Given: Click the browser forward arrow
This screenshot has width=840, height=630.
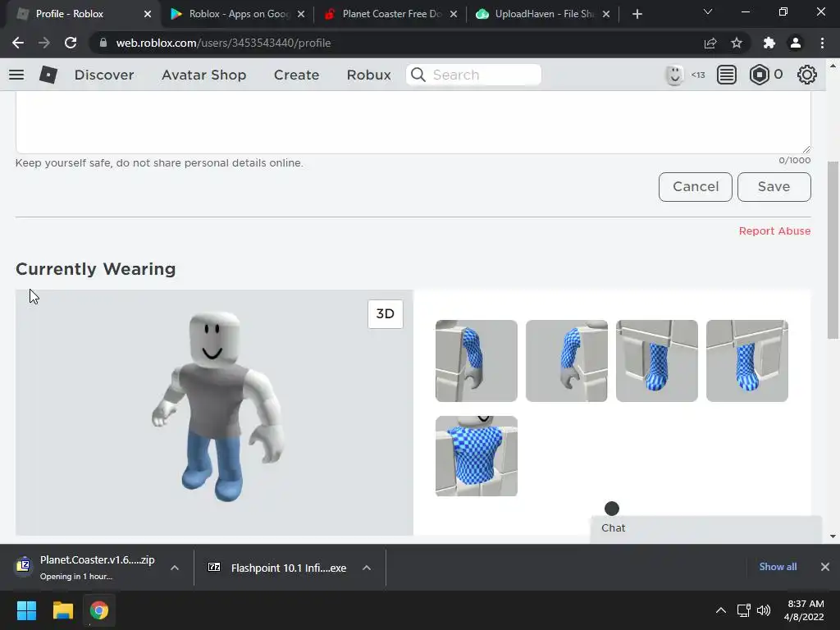Looking at the screenshot, I should [44, 43].
